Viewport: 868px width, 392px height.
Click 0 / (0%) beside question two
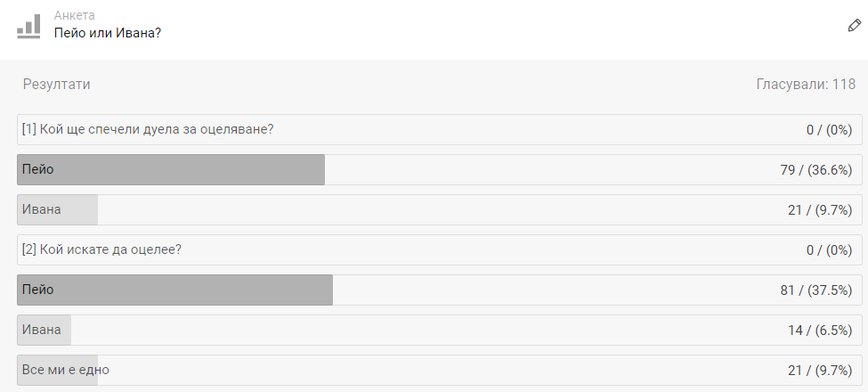[829, 250]
